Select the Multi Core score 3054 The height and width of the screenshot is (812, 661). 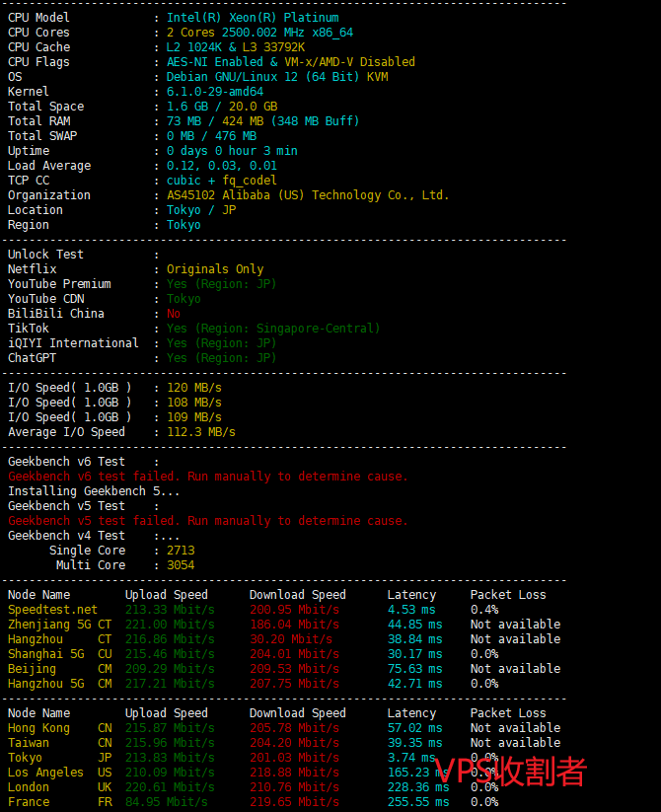(x=181, y=565)
